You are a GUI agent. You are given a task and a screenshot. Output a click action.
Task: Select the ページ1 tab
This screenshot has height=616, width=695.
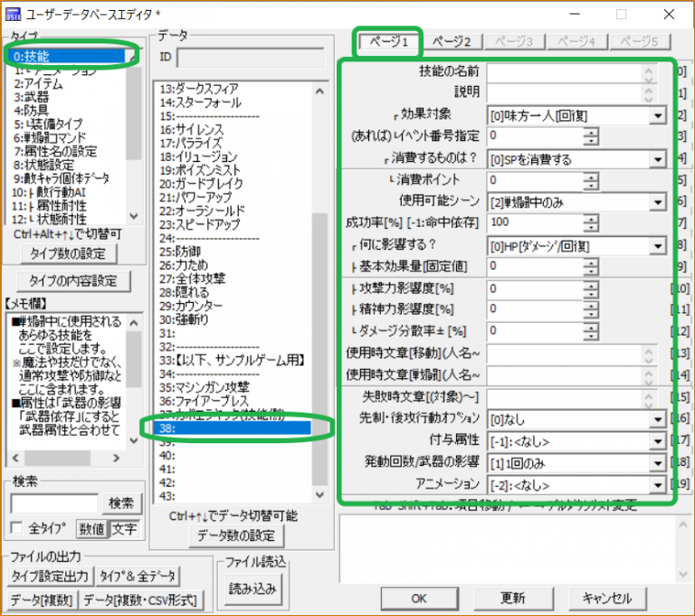click(388, 43)
